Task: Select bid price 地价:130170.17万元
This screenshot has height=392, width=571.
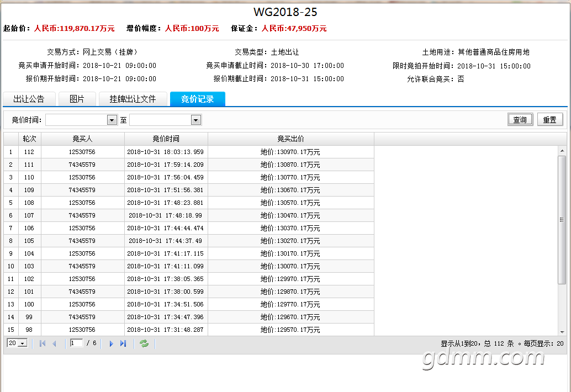Action: [290, 253]
